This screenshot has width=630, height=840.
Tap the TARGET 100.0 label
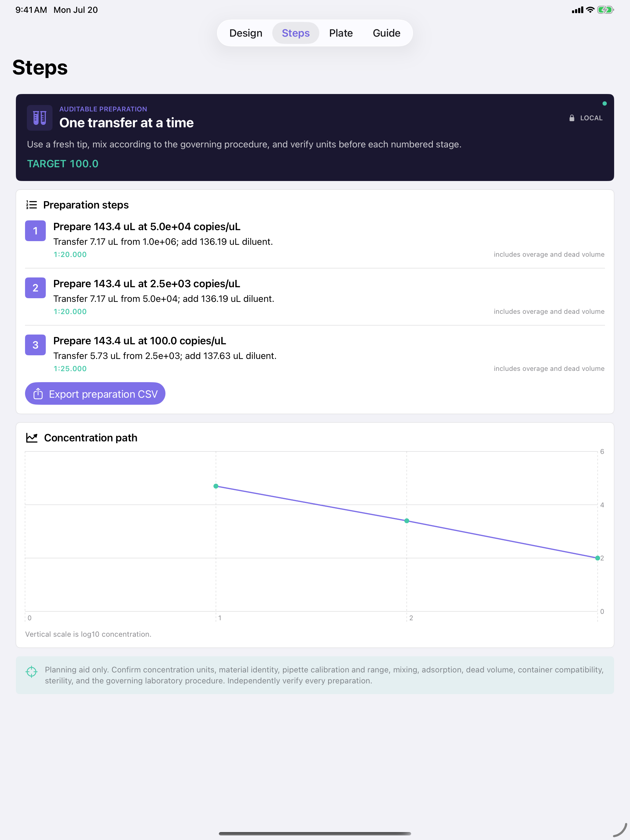click(63, 164)
